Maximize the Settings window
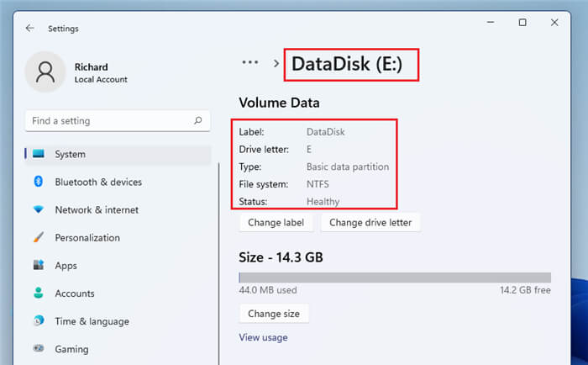 pyautogui.click(x=522, y=22)
